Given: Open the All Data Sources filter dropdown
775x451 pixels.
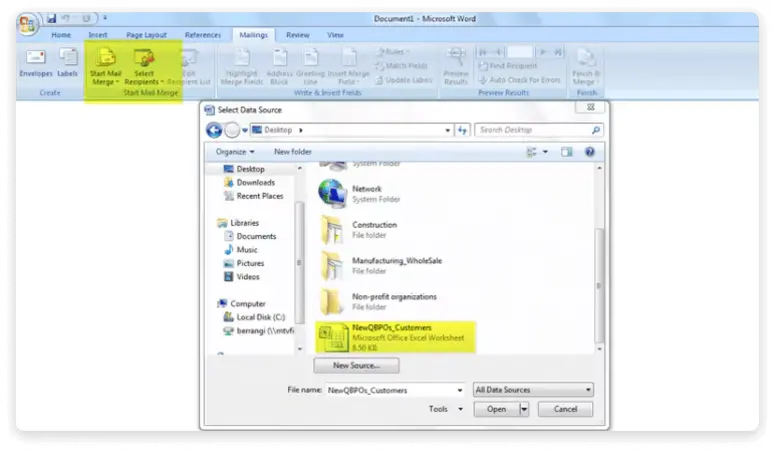Looking at the screenshot, I should (533, 390).
